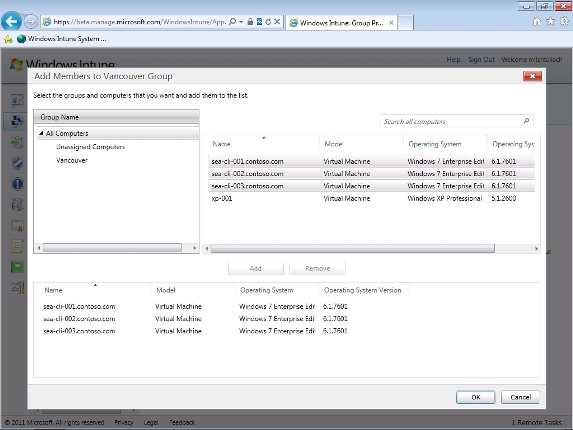The width and height of the screenshot is (573, 430).
Task: Open Feedback link in footer
Action: 182,422
